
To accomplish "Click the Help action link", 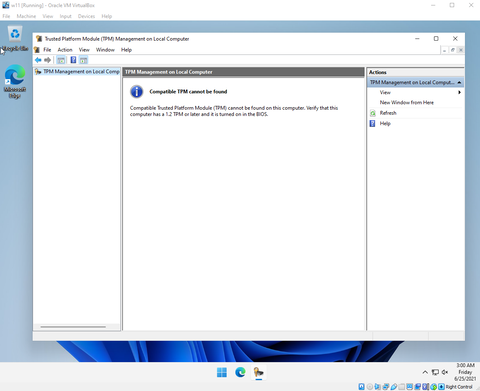I will pos(385,123).
